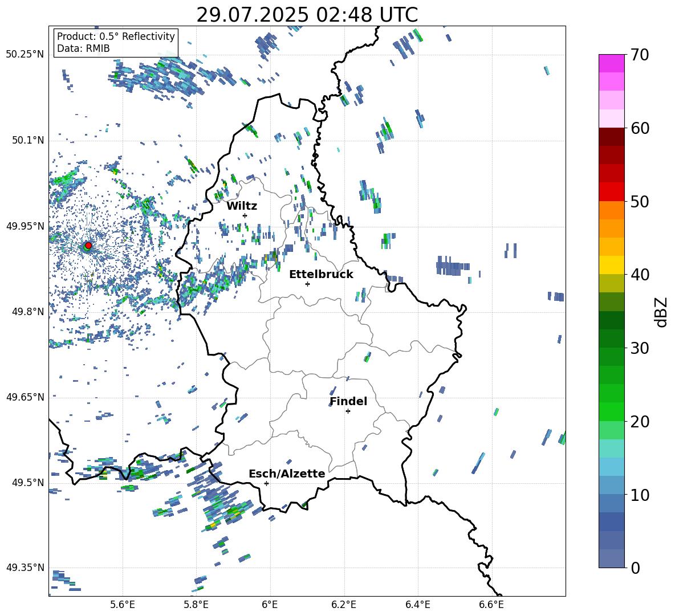Click the 60 colorbar tick label
Screen dimensions: 675x616
point(640,128)
